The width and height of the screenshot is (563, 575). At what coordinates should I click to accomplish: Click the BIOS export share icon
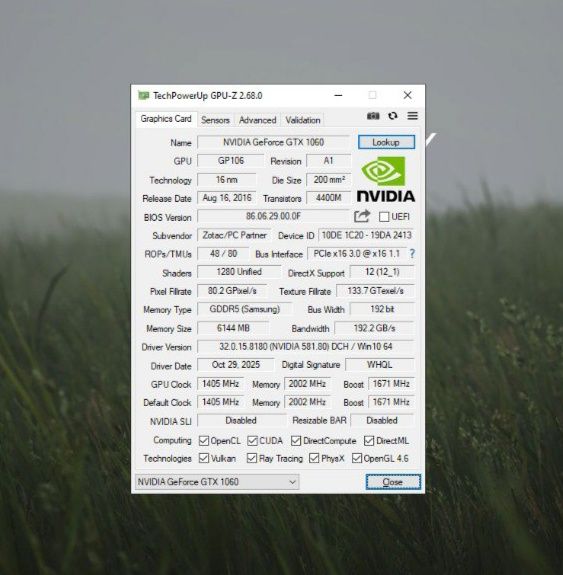[x=362, y=216]
